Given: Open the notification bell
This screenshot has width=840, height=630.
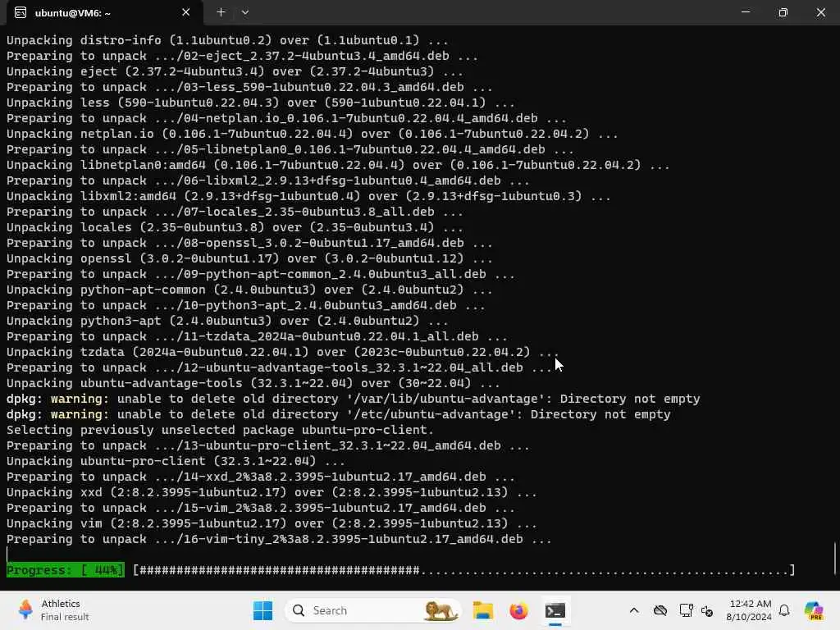Looking at the screenshot, I should [x=784, y=610].
